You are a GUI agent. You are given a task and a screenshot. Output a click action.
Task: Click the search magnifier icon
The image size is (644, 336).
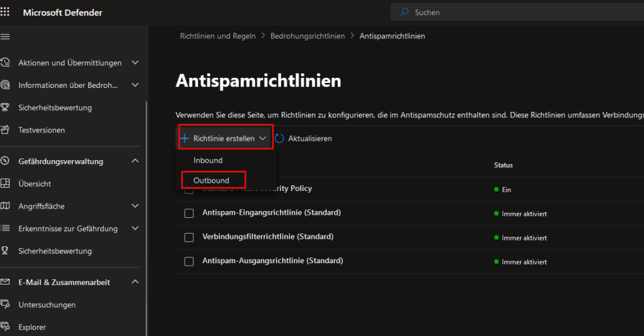point(404,13)
